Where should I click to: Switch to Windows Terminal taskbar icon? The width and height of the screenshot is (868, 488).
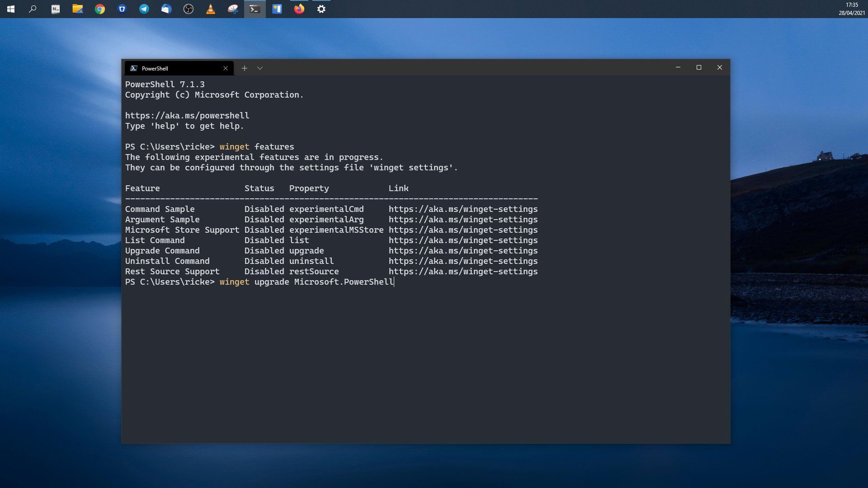coord(255,9)
